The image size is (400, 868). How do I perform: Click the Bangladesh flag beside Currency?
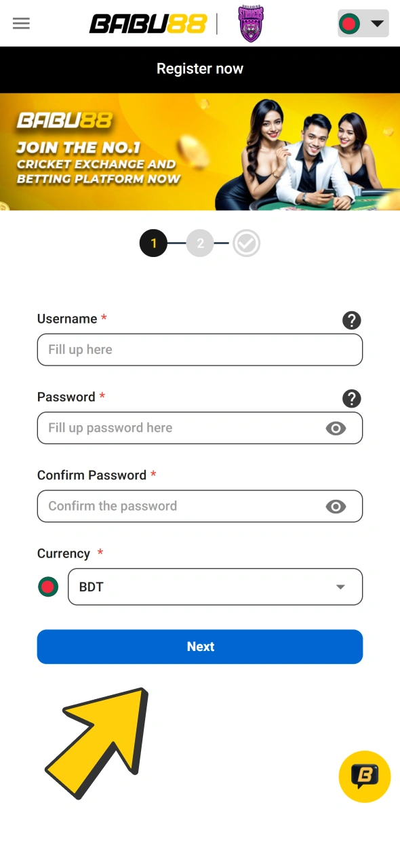[x=48, y=586]
